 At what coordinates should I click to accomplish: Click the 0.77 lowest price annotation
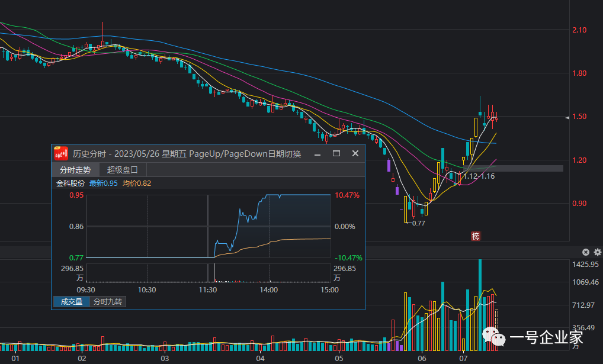tap(418, 223)
